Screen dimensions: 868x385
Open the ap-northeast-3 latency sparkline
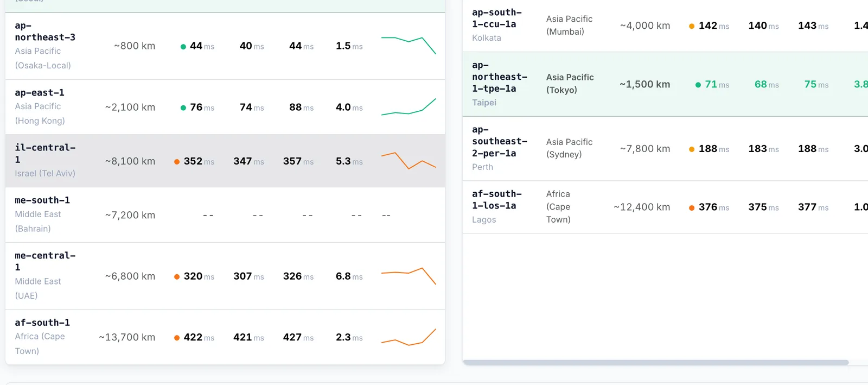(409, 45)
